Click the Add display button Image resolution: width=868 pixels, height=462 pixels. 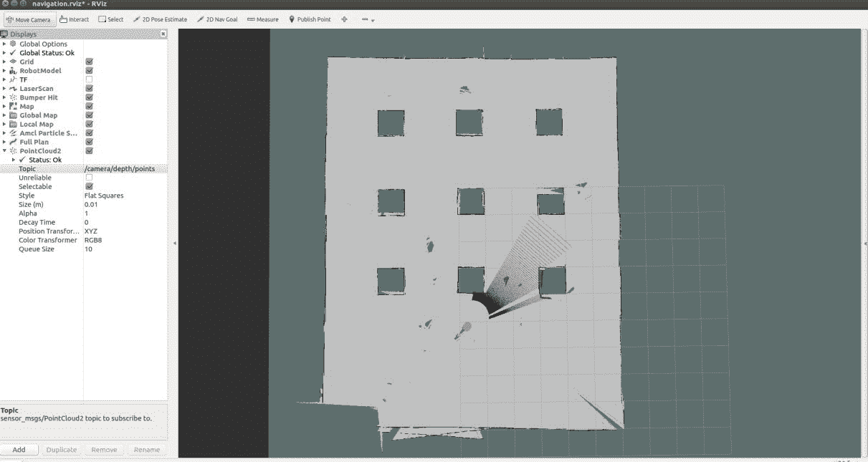[19, 450]
